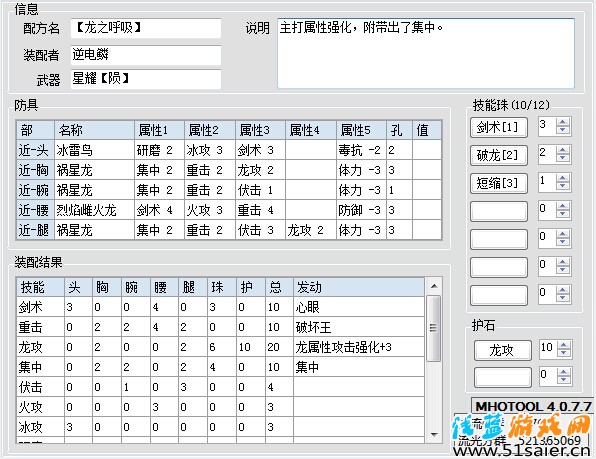Click the 冰攻 skill row in results

(220, 427)
